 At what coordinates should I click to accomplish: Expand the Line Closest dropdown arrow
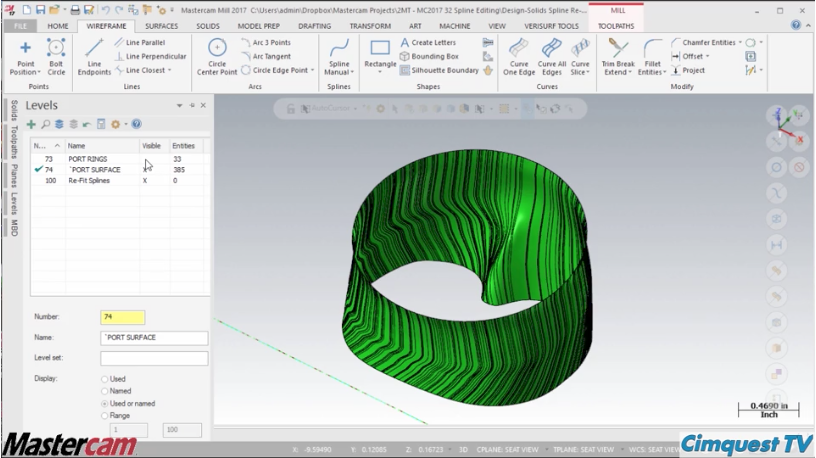pos(170,70)
